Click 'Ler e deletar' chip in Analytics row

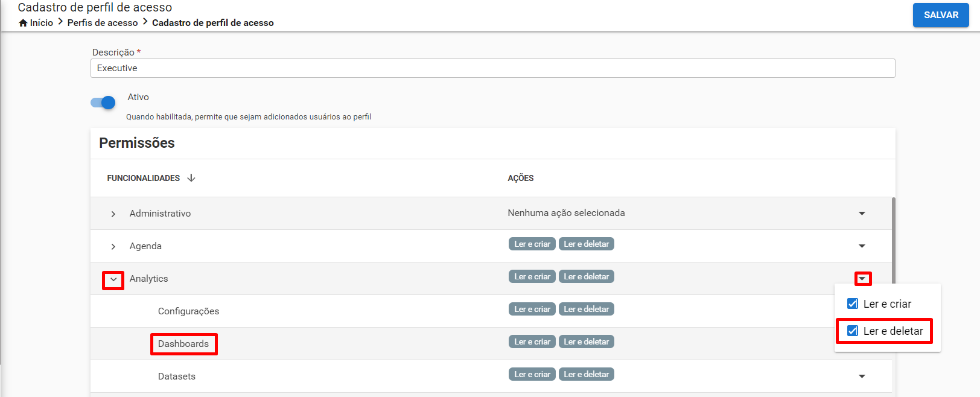587,276
